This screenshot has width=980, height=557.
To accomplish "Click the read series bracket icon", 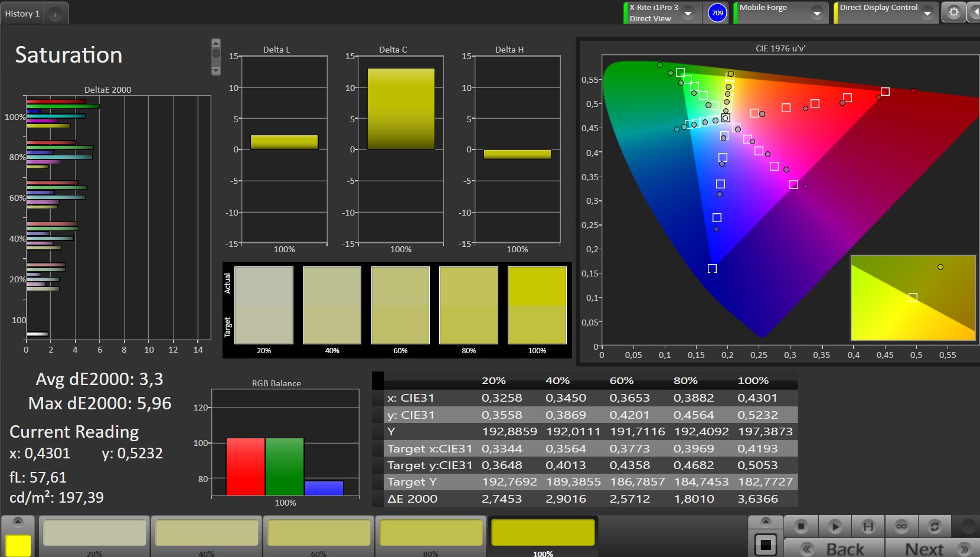I will click(x=868, y=526).
